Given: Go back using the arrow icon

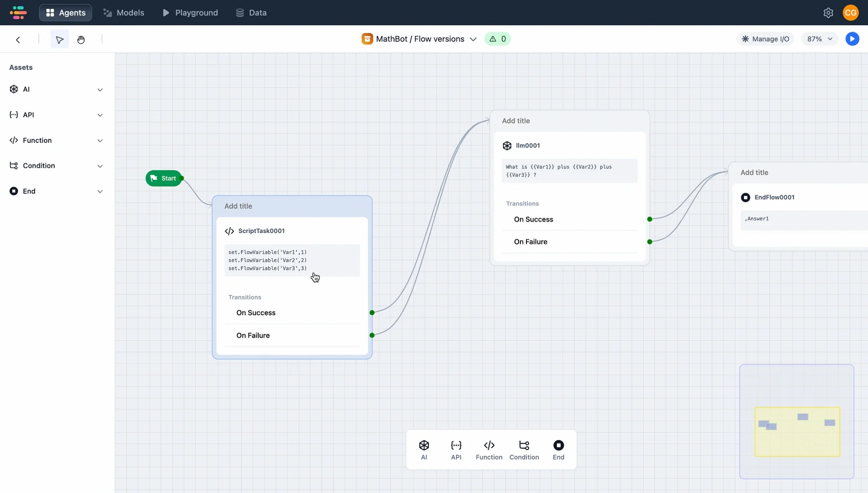Looking at the screenshot, I should pyautogui.click(x=18, y=40).
